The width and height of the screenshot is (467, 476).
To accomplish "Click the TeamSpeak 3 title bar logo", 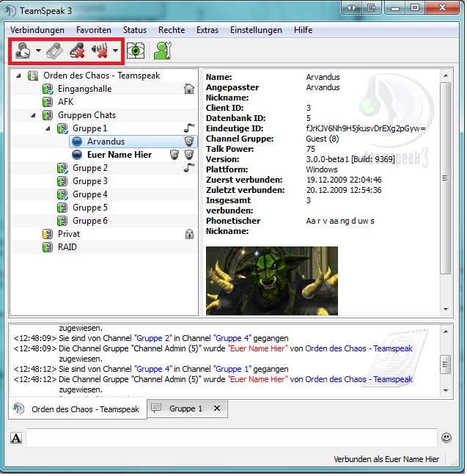I will point(10,11).
